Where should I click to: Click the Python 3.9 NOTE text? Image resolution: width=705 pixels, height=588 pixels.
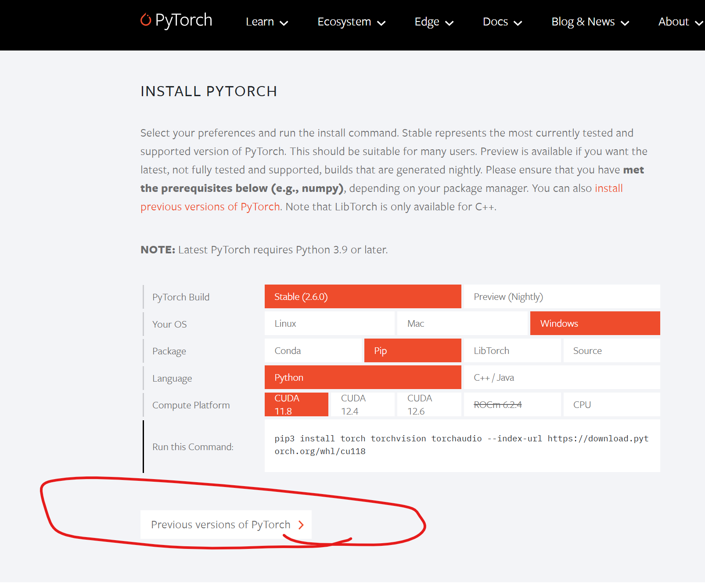point(264,250)
